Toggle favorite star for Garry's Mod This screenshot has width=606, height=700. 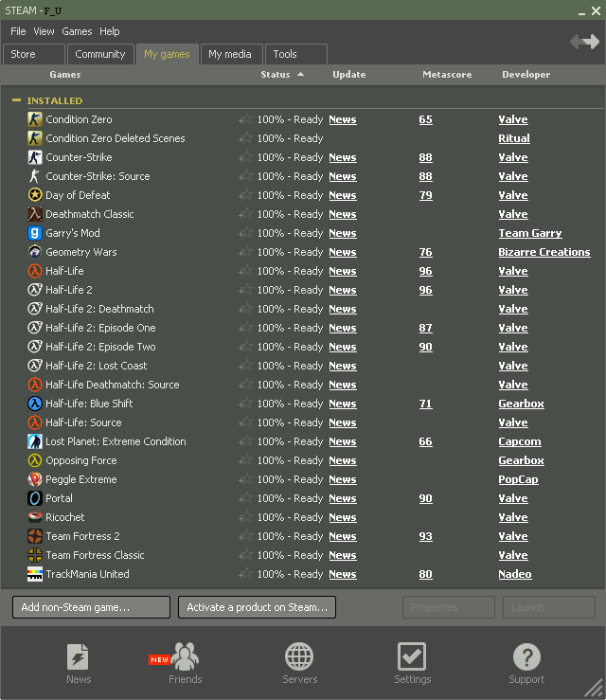pyautogui.click(x=245, y=233)
